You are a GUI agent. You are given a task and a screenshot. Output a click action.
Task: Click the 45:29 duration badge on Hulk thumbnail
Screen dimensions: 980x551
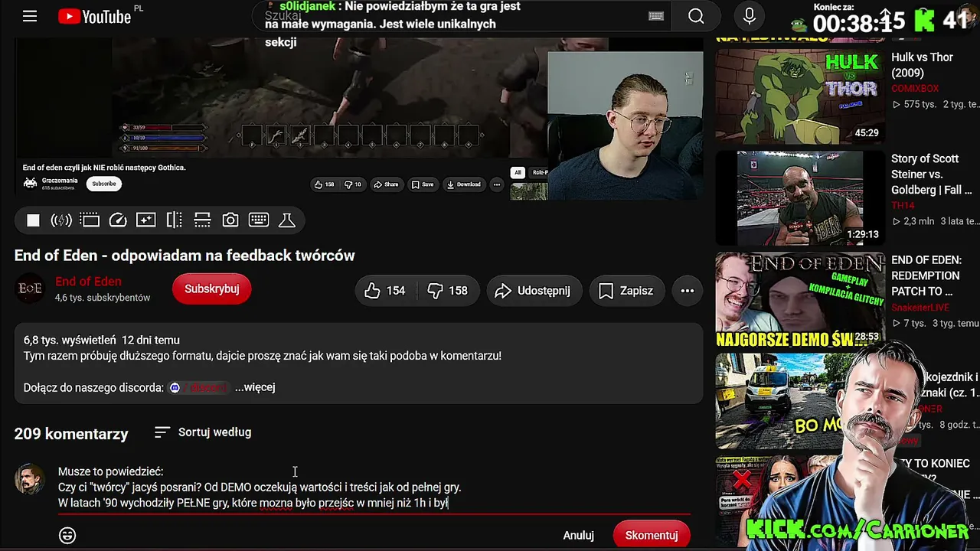click(x=867, y=133)
